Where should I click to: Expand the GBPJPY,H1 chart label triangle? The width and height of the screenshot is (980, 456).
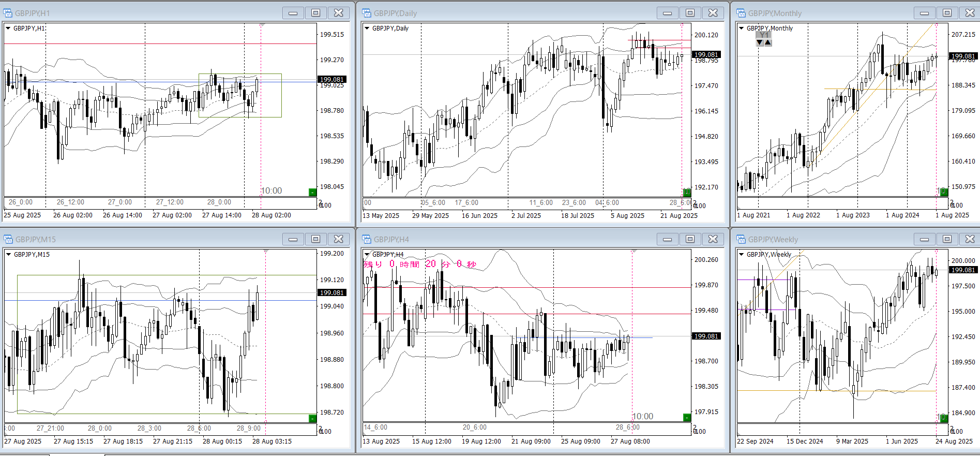[x=8, y=28]
